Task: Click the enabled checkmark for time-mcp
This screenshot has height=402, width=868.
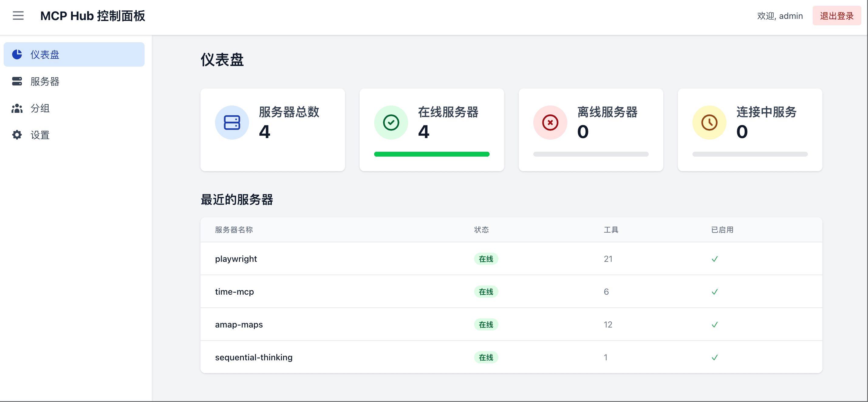Action: [714, 292]
